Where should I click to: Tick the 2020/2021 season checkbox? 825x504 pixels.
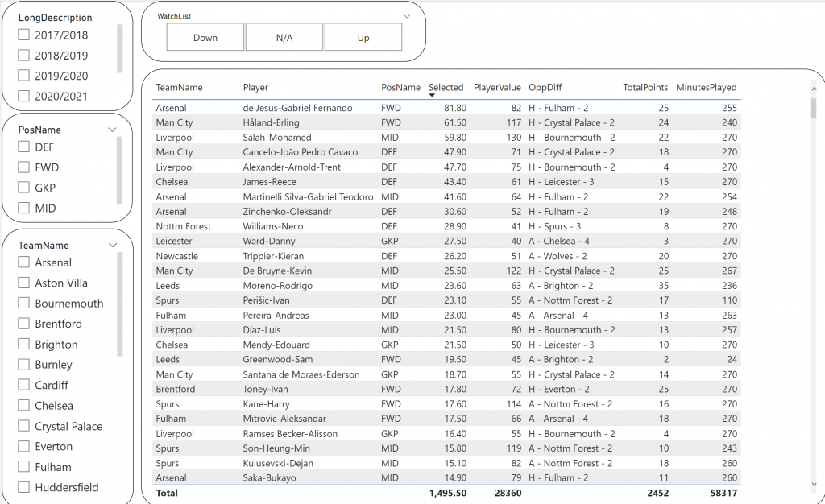pos(23,96)
